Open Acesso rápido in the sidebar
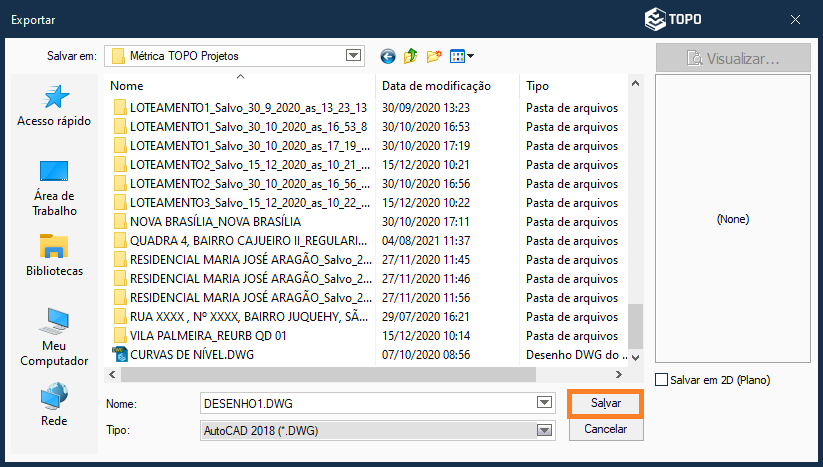The image size is (823, 467). click(x=54, y=106)
